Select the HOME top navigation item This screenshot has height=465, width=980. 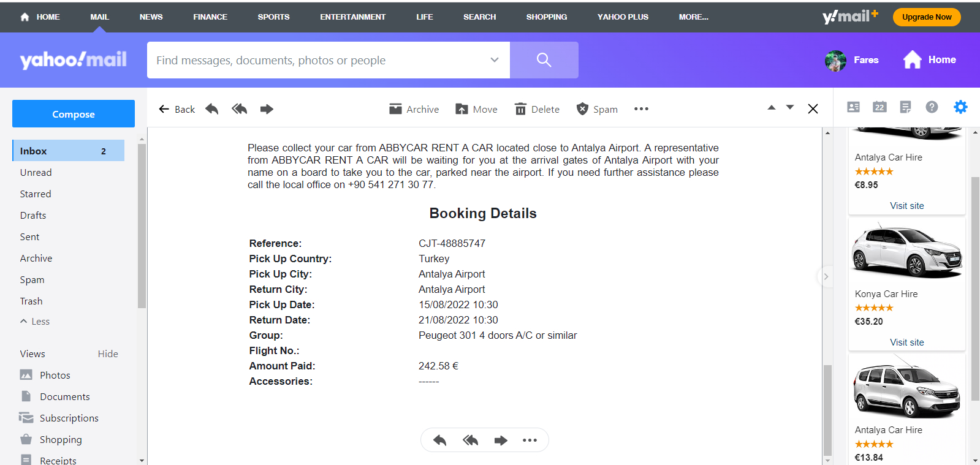[x=40, y=17]
